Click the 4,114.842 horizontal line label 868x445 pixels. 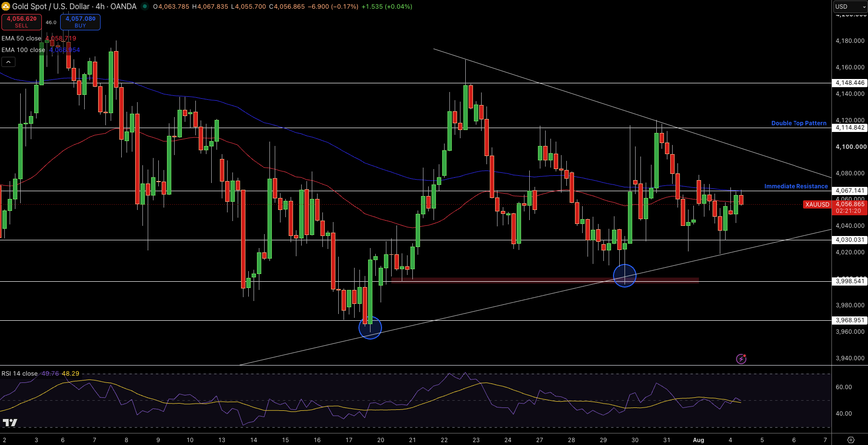click(x=850, y=128)
